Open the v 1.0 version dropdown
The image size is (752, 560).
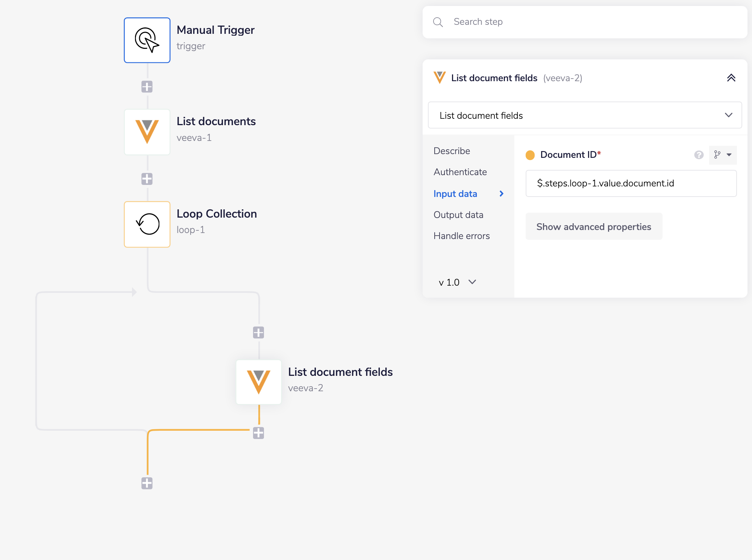pos(457,282)
